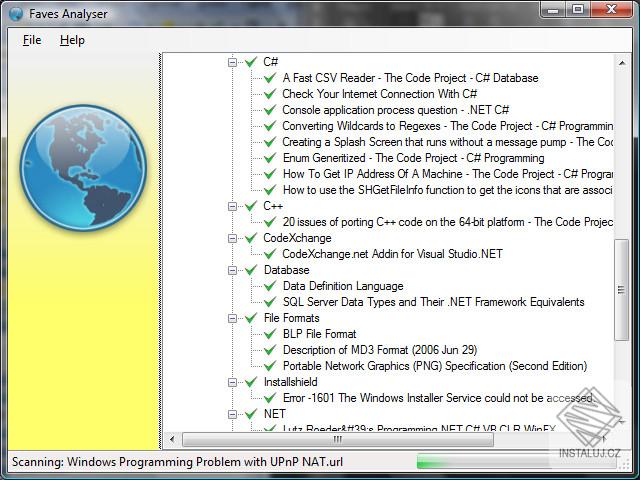Screen dimensions: 640x480
Task: Select the Database folder label
Action: pos(287,270)
